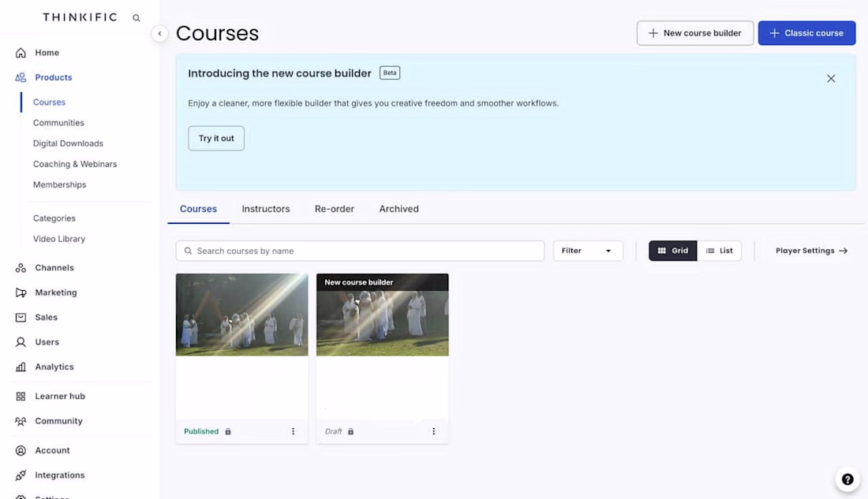Open the search icon beside Thinkific logo

(137, 18)
